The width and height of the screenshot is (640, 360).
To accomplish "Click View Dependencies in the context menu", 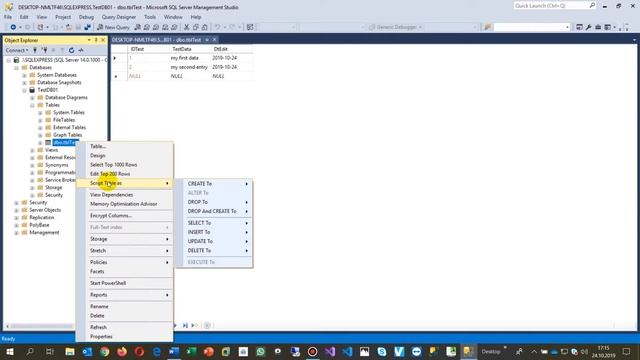I will 124,195.
